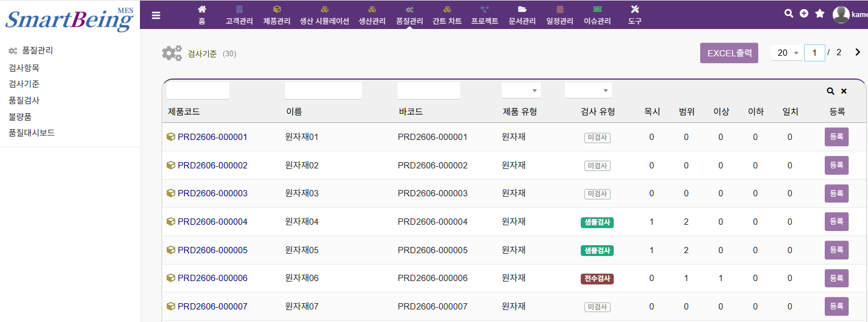Viewport: 868px width, 322px height.
Task: Click 전수검사 badge for 원자재06
Action: pyautogui.click(x=597, y=279)
